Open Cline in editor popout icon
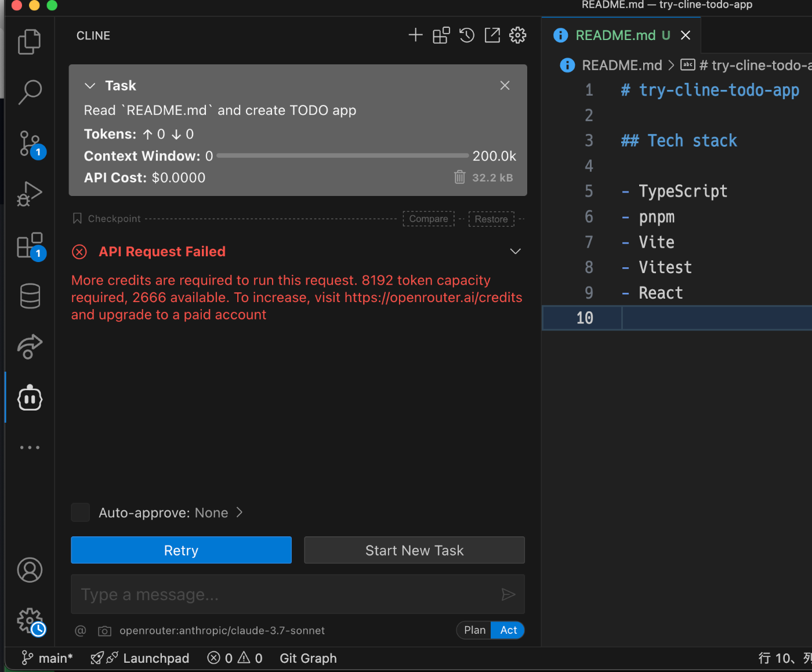The height and width of the screenshot is (672, 812). tap(492, 35)
